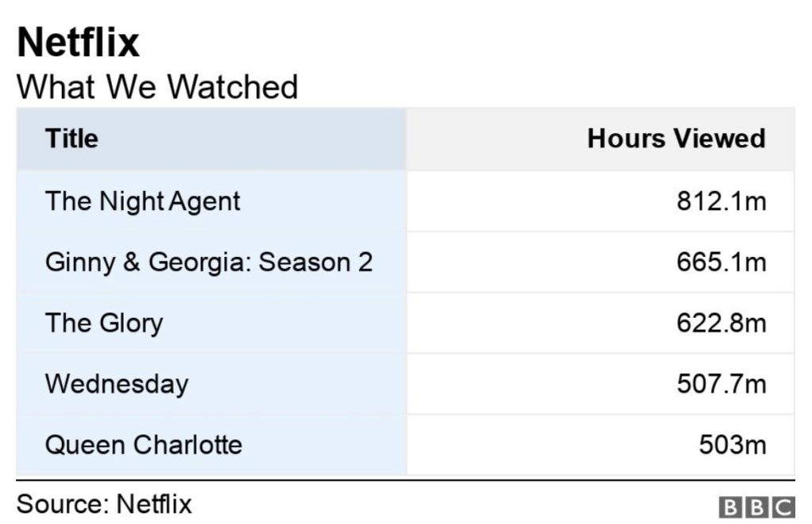Viewport: 812px width, 524px height.
Task: Select the Title column header
Action: coord(211,139)
